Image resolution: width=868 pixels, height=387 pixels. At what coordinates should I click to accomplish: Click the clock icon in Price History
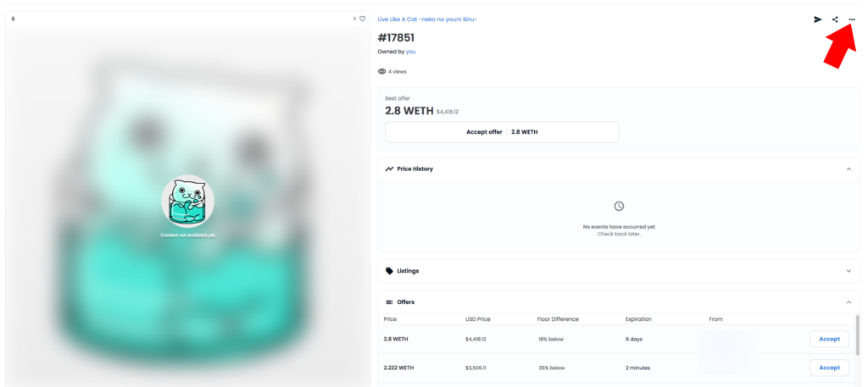coord(619,207)
